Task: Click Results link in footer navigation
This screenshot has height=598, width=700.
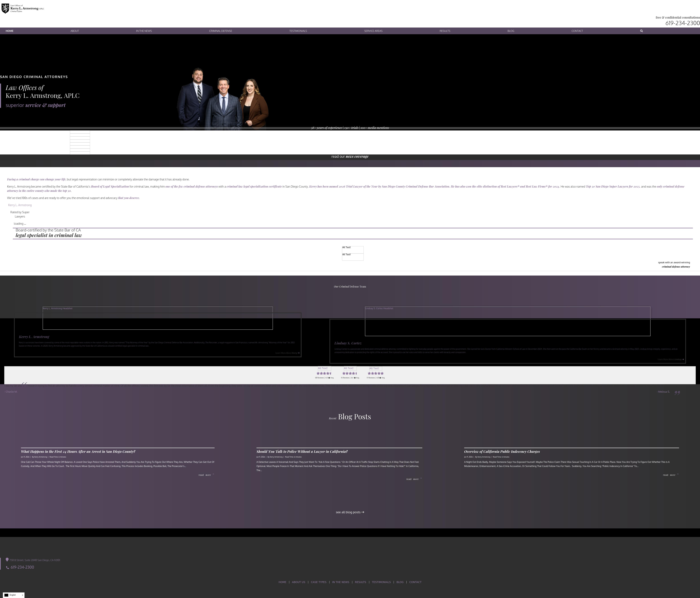Action: click(360, 582)
